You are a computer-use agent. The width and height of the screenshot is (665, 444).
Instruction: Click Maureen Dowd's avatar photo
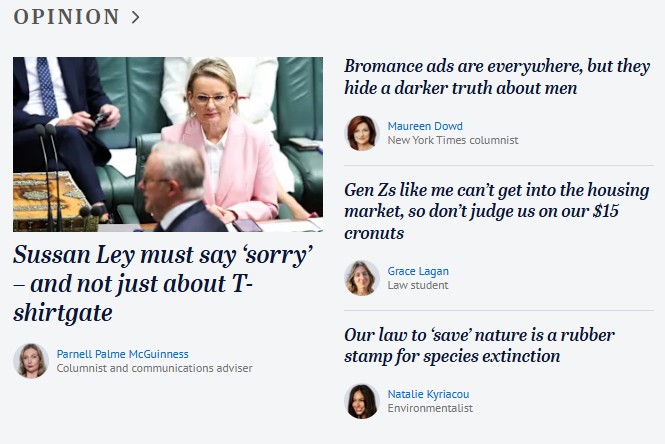(362, 133)
